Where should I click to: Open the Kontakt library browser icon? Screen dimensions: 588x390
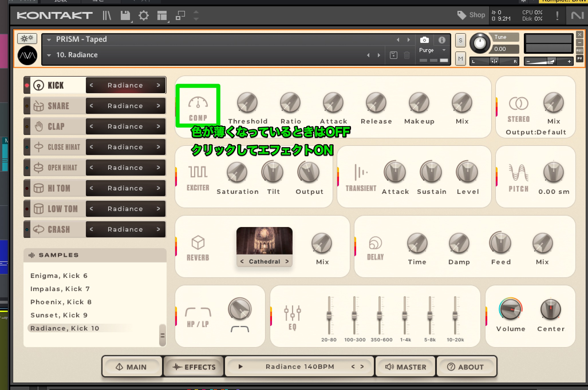coord(107,15)
